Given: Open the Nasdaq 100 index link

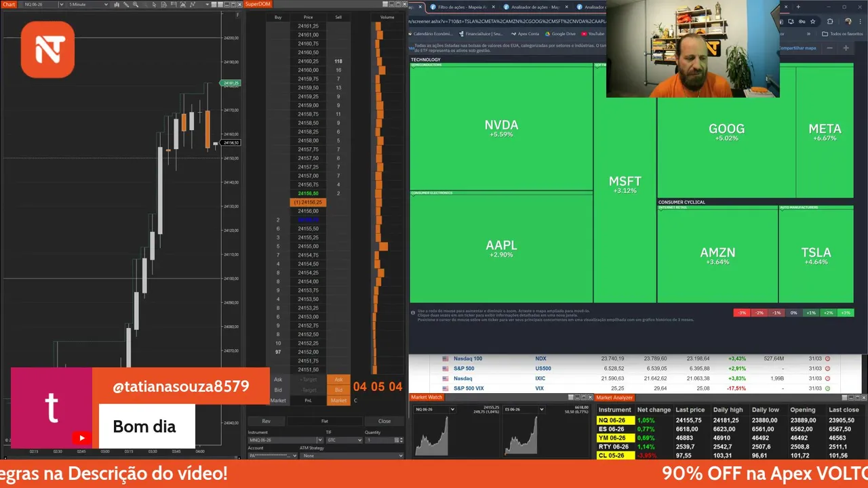Looking at the screenshot, I should [x=467, y=359].
